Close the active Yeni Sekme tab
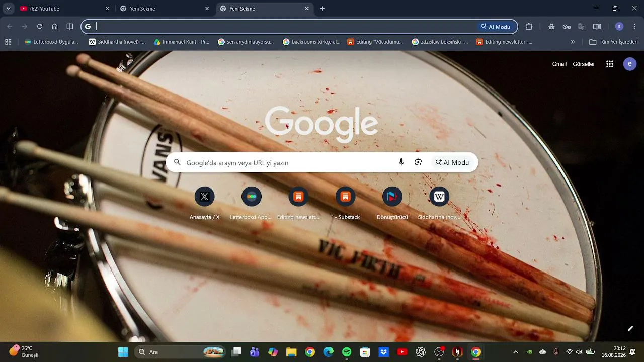 pos(307,9)
